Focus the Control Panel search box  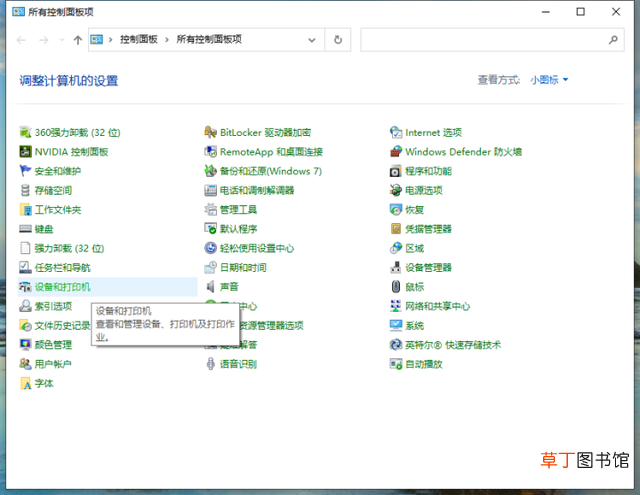tap(492, 40)
